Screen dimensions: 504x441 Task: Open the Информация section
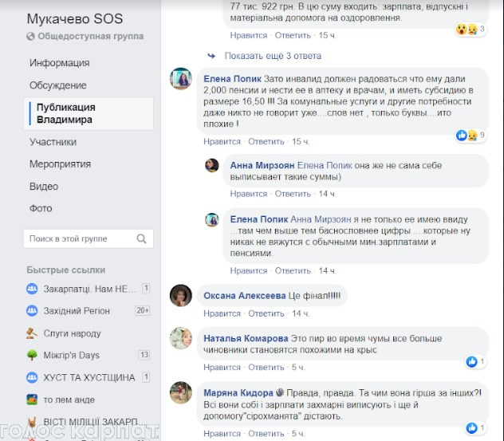[60, 63]
